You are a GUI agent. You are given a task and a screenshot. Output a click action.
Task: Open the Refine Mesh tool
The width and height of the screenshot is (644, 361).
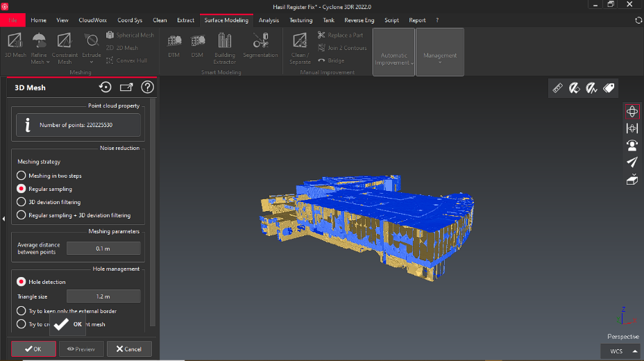pos(39,48)
